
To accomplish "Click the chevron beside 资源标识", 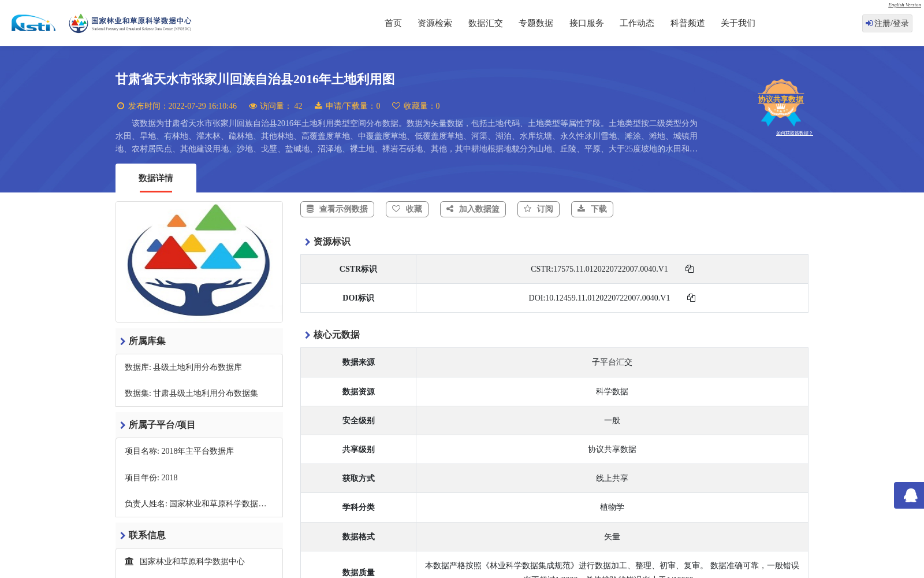I will tap(307, 242).
